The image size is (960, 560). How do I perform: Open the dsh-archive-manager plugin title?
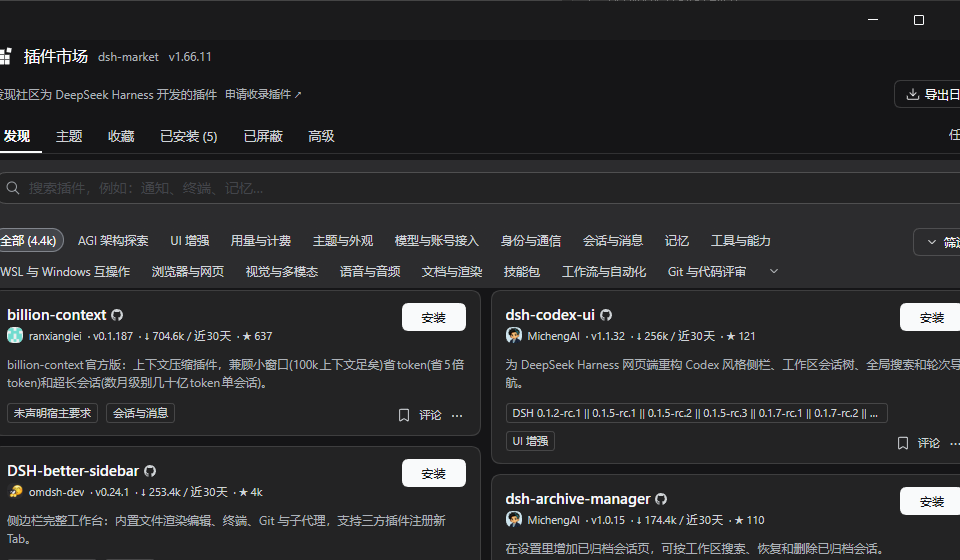pos(577,499)
